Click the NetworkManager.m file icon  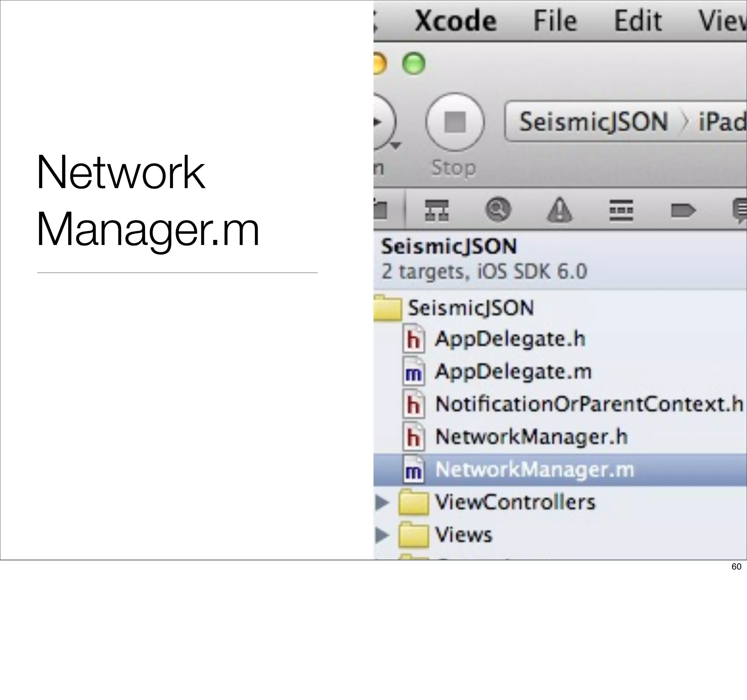[x=414, y=469]
